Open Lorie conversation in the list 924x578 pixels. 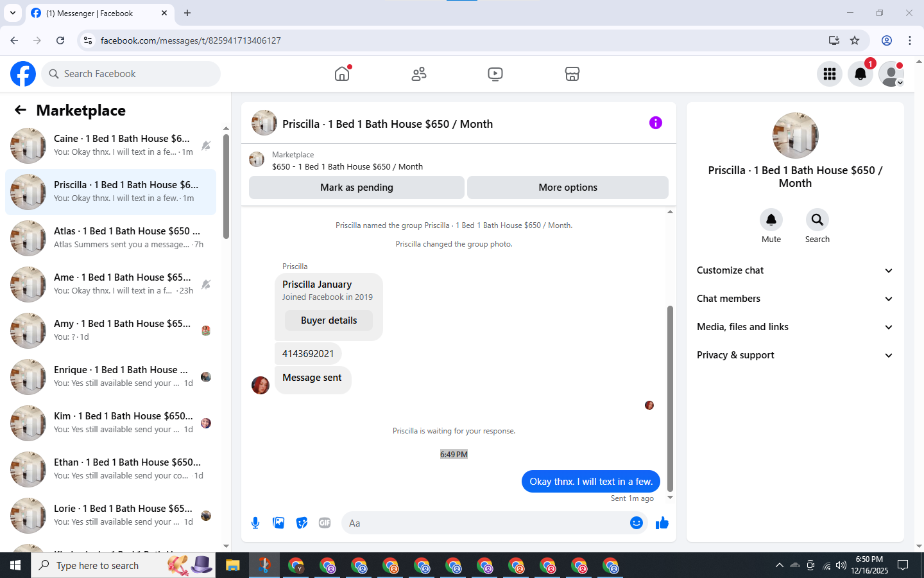click(x=110, y=516)
